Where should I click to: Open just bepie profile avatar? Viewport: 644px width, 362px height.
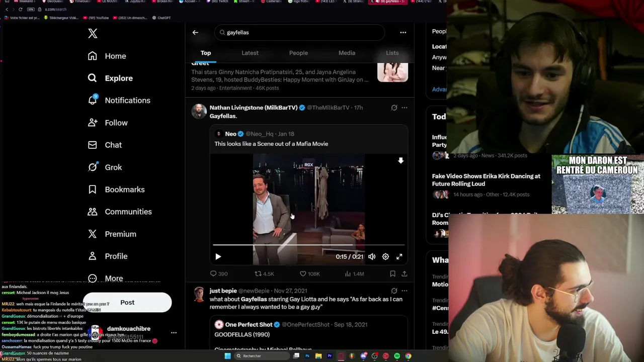click(x=199, y=295)
